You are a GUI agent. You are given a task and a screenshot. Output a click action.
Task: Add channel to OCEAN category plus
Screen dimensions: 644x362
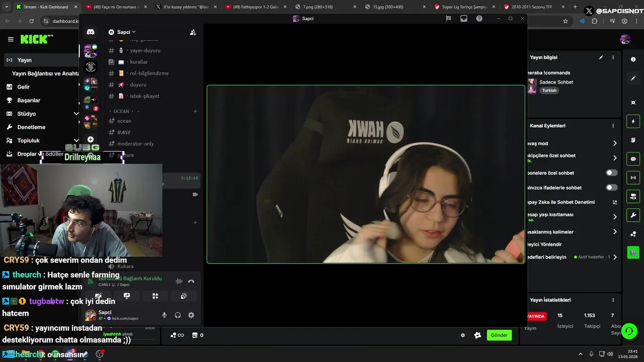click(x=195, y=111)
